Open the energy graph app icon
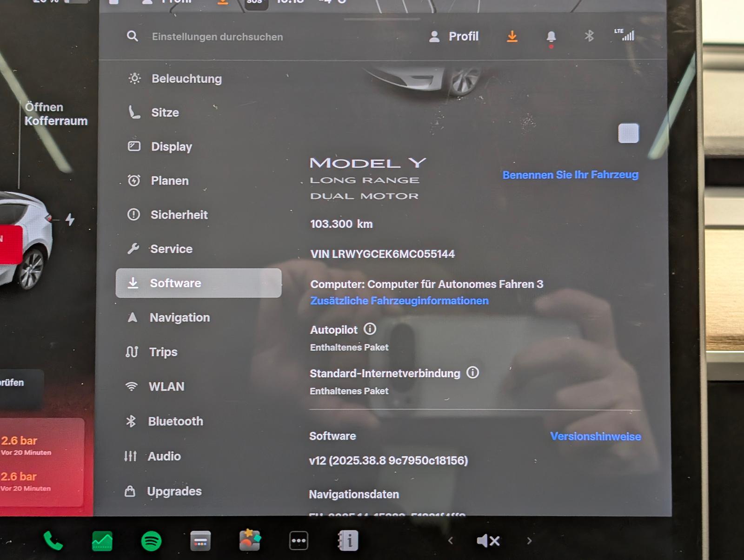The height and width of the screenshot is (560, 744). pos(102,541)
